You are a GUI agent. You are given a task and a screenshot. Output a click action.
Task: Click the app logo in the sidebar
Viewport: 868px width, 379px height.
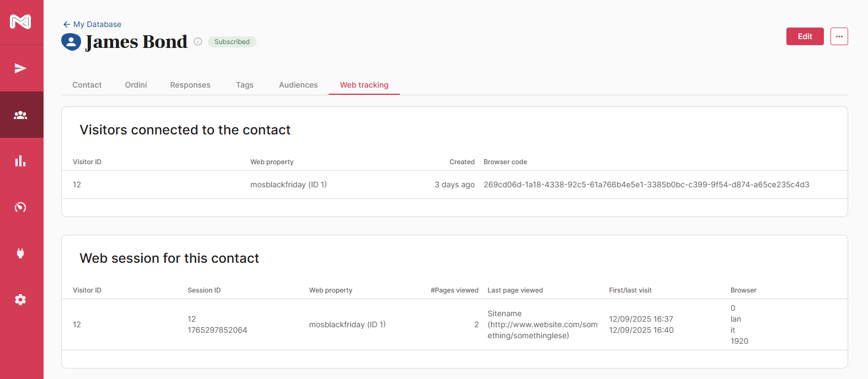pyautogui.click(x=20, y=21)
